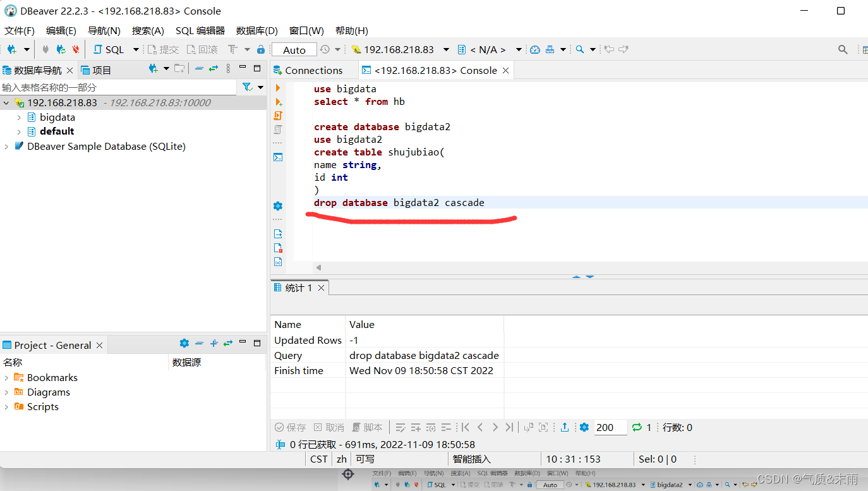This screenshot has height=491, width=868.
Task: Close the 数据库导航 navigator tab
Action: [69, 70]
